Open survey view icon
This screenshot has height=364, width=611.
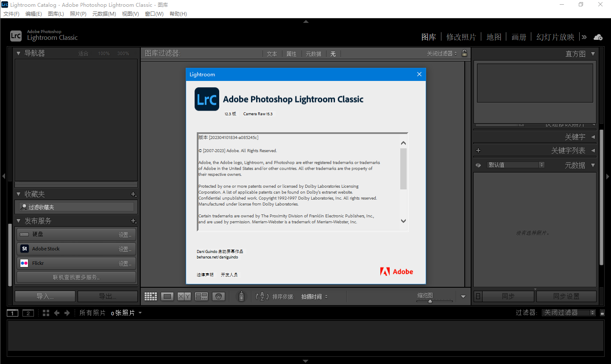click(x=201, y=297)
